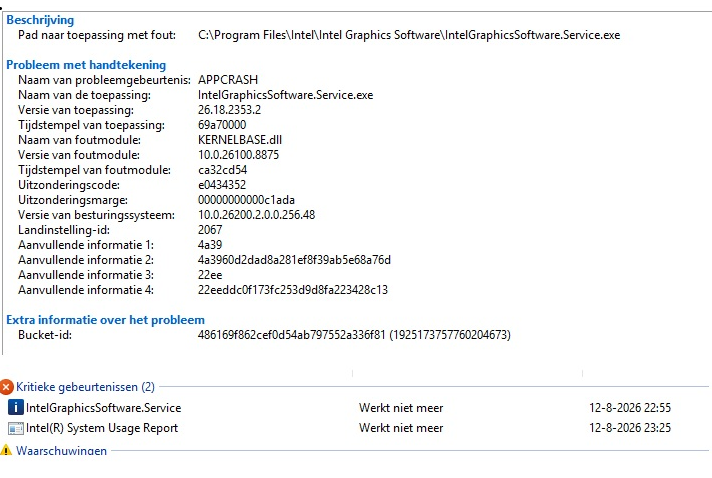Screen dimensions: 712x478
Task: Click the Bucket-id label
Action: (x=44, y=335)
